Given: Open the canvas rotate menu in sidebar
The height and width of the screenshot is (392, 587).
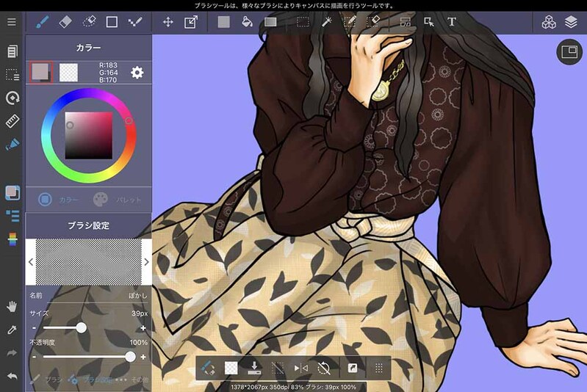Looking at the screenshot, I should (x=12, y=98).
